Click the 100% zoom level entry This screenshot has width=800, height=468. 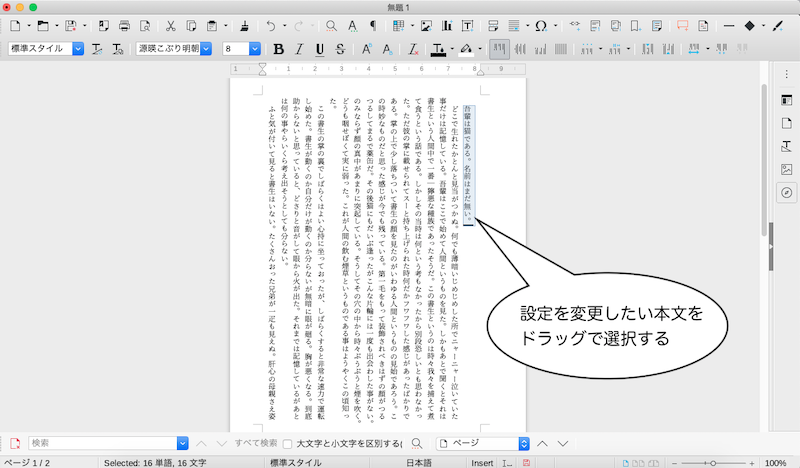coord(776,463)
